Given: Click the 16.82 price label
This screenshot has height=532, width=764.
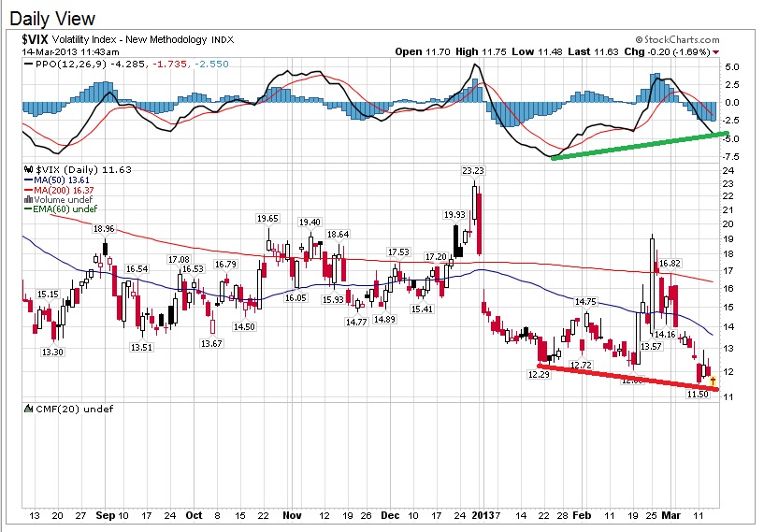Looking at the screenshot, I should tap(670, 264).
